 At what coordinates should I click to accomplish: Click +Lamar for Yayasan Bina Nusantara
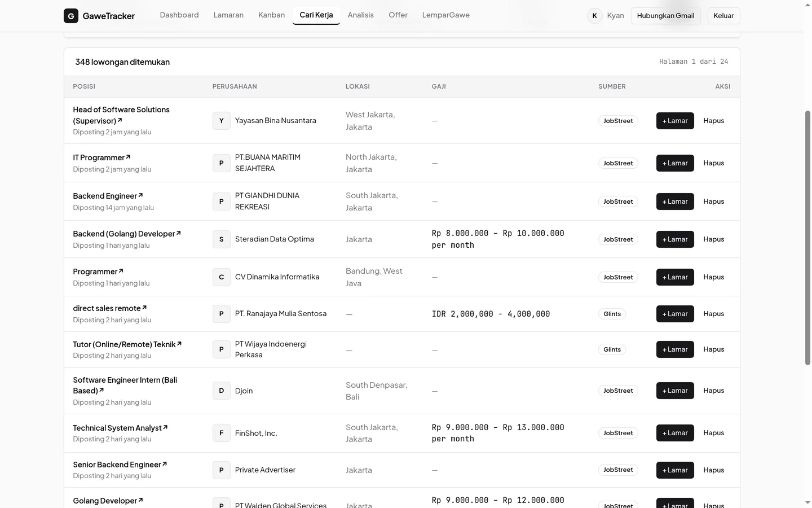(x=675, y=121)
